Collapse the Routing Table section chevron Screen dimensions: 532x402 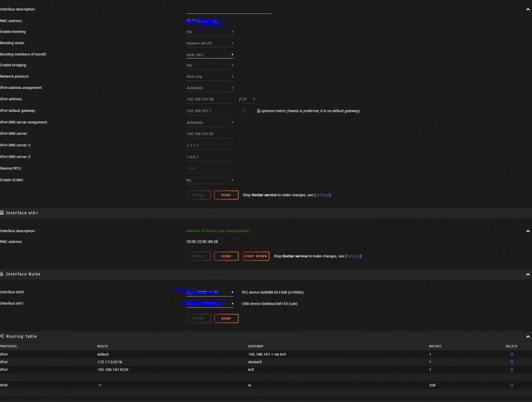coord(528,337)
